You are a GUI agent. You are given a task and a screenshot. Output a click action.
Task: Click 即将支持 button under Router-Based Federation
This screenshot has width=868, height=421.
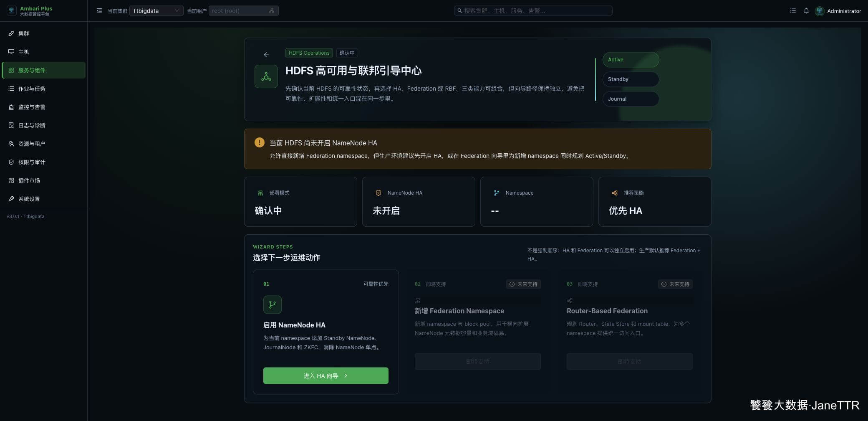[x=629, y=362]
